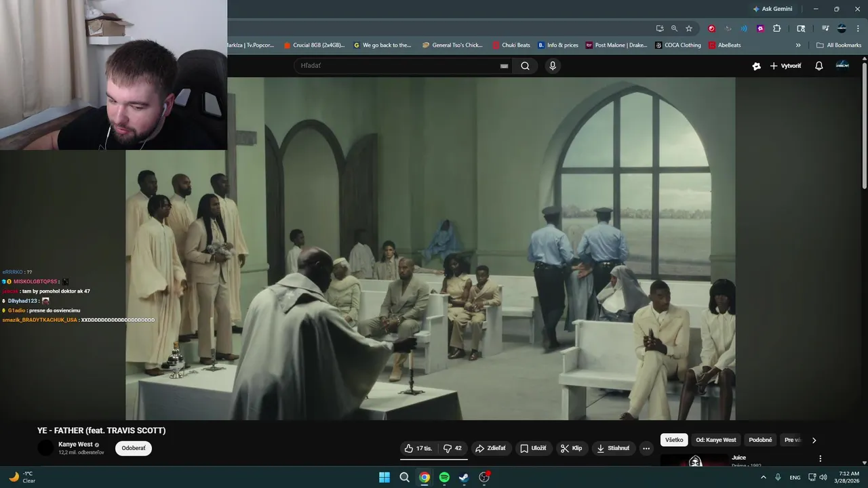
Task: Open the Juice movie thumbnail
Action: click(x=694, y=460)
